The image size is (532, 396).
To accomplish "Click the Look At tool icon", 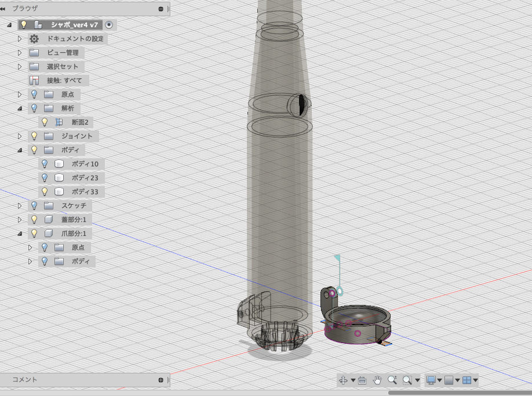I will click(x=362, y=380).
